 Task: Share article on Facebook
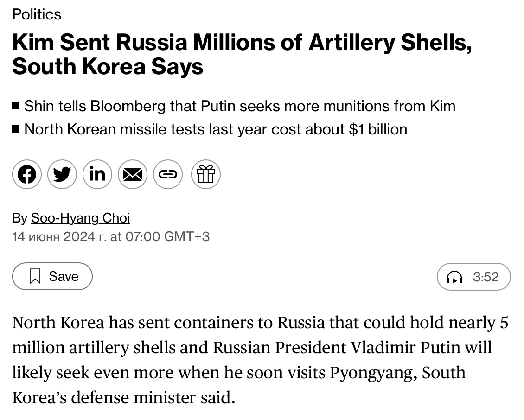click(27, 174)
